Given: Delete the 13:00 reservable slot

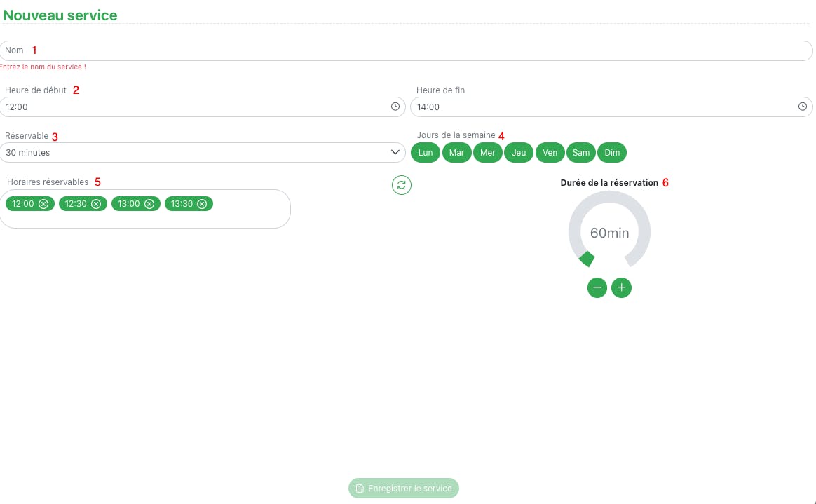Looking at the screenshot, I should (x=149, y=204).
